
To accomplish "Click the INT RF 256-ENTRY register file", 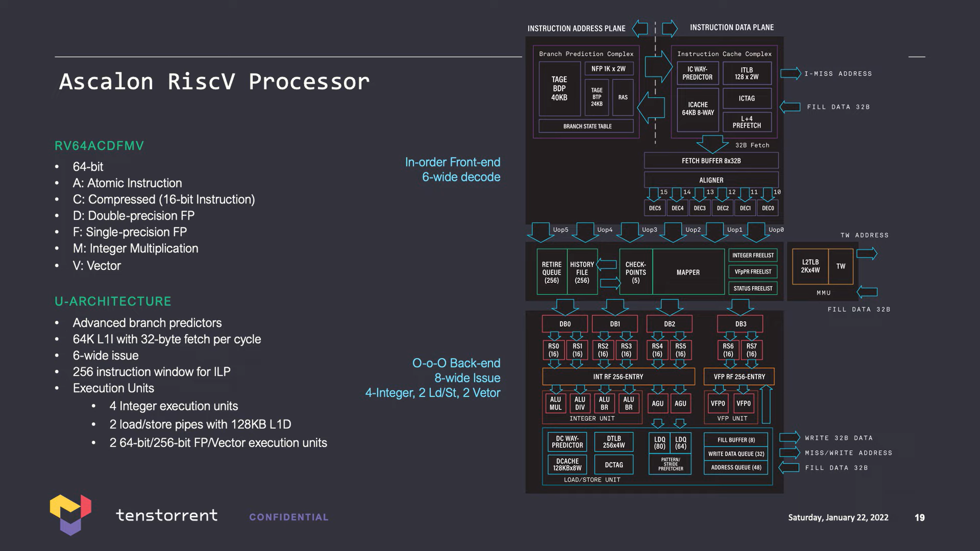I will 618,377.
